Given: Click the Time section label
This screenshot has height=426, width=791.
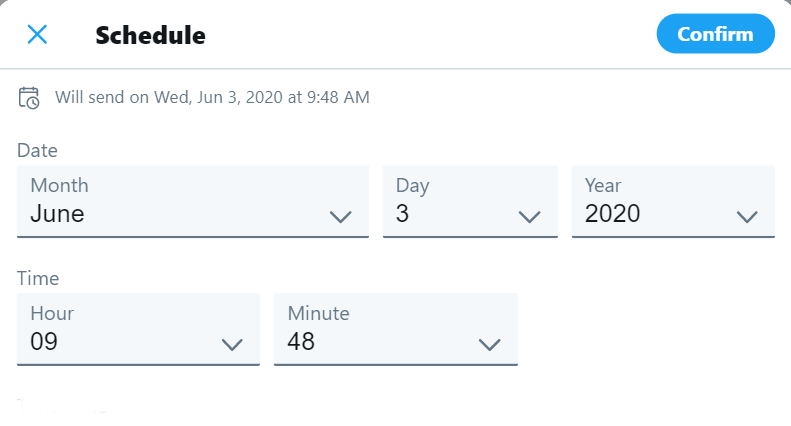Looking at the screenshot, I should (x=38, y=279).
